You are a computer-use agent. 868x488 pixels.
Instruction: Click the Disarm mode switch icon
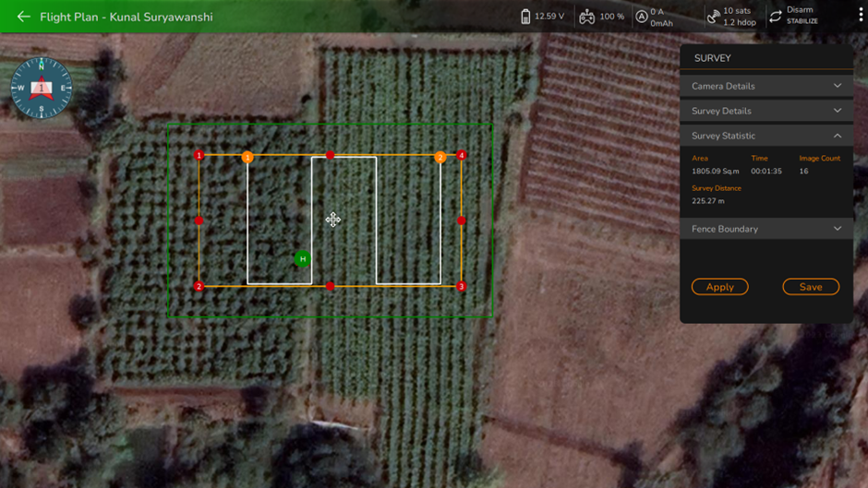click(x=776, y=17)
